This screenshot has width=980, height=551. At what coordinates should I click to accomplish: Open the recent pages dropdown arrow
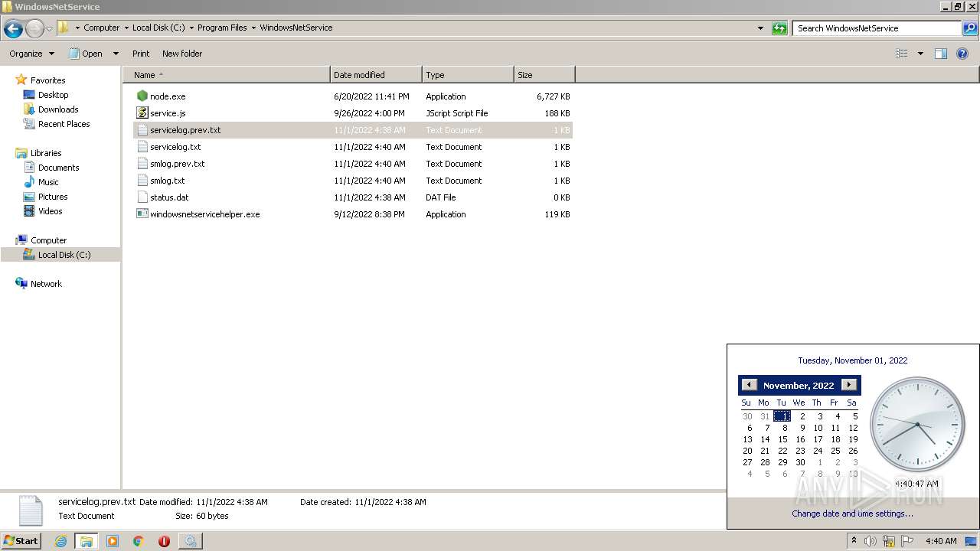[49, 29]
